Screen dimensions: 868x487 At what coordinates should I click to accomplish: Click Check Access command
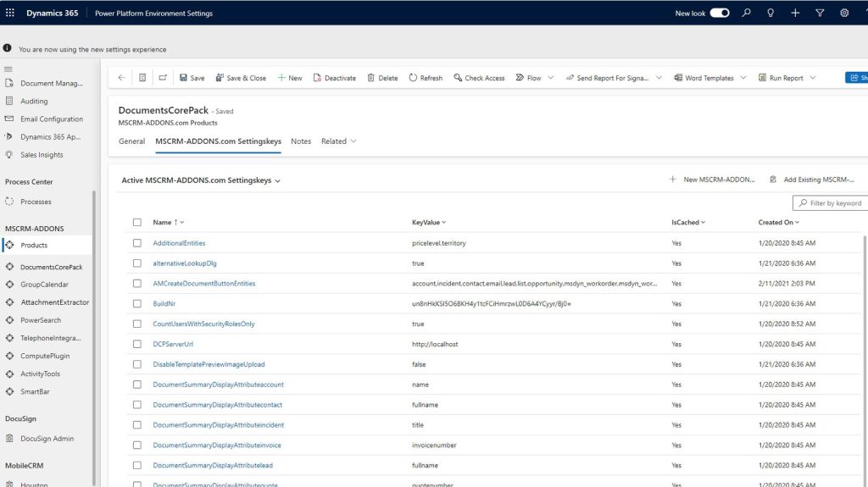[x=480, y=78]
